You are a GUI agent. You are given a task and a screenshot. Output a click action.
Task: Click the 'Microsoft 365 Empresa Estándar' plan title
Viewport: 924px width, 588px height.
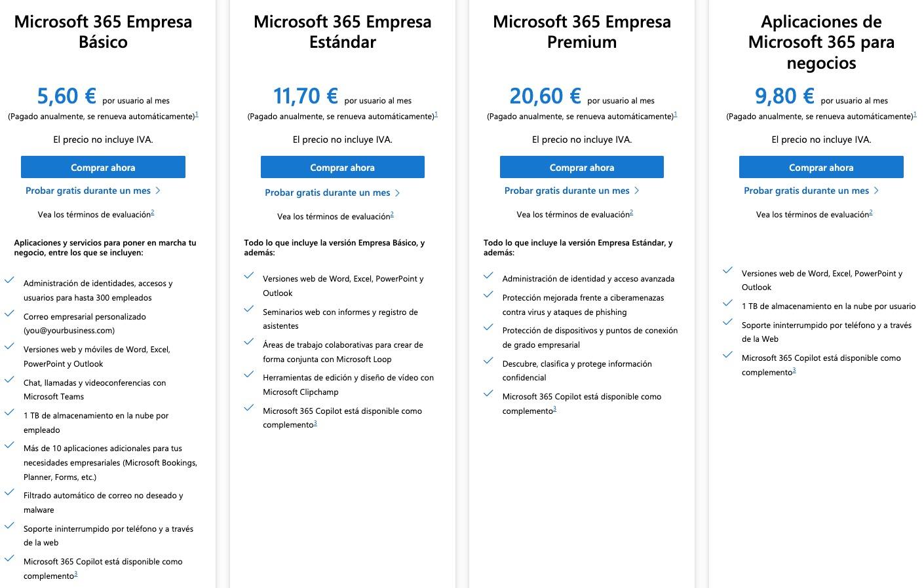341,32
